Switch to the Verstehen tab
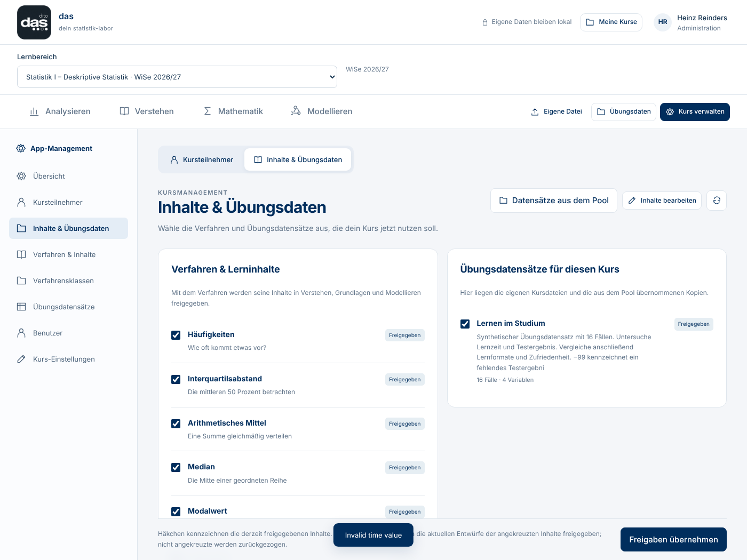Viewport: 747px width, 560px height. pos(147,111)
